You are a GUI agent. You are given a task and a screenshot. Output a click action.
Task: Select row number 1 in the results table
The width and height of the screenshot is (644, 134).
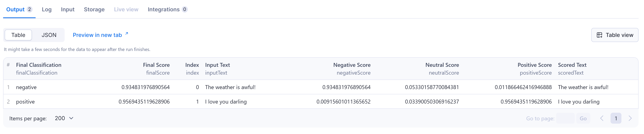pyautogui.click(x=8, y=87)
